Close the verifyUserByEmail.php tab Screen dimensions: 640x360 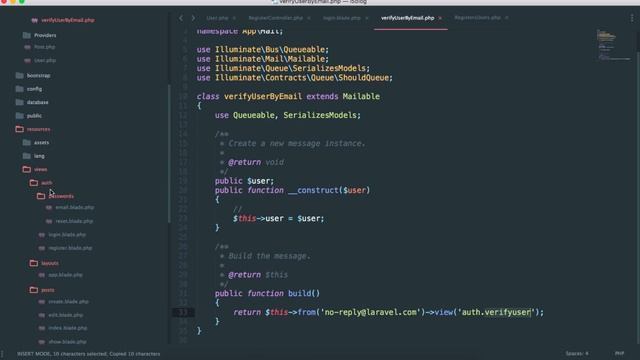pos(440,18)
